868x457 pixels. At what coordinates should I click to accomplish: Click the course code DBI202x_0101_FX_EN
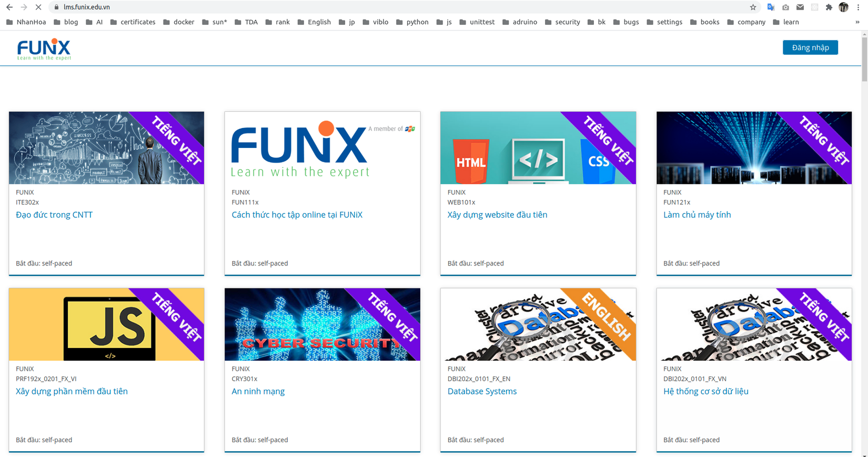point(479,379)
